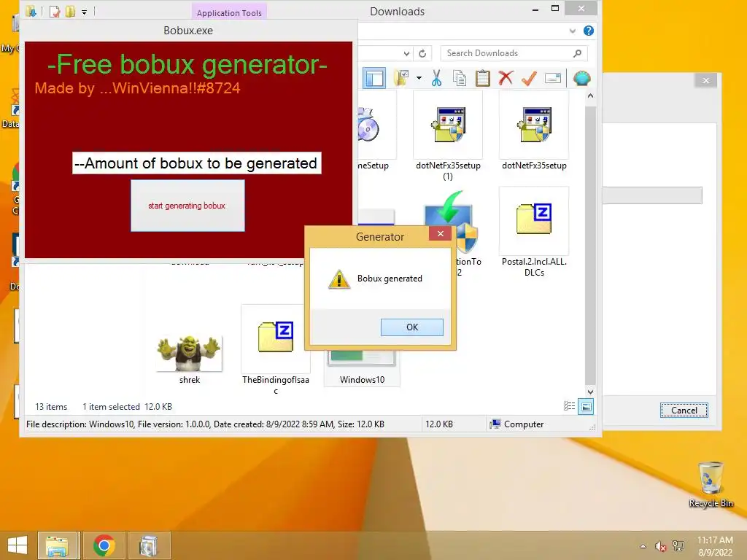Click the network tray icon
The width and height of the screenshot is (747, 560).
[678, 546]
